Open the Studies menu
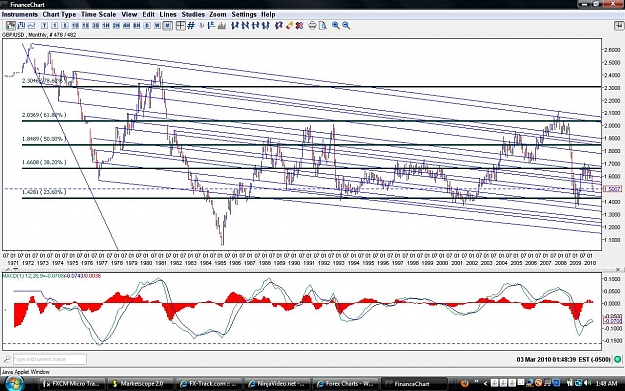Screen dimensions: 625x391 [x=193, y=14]
